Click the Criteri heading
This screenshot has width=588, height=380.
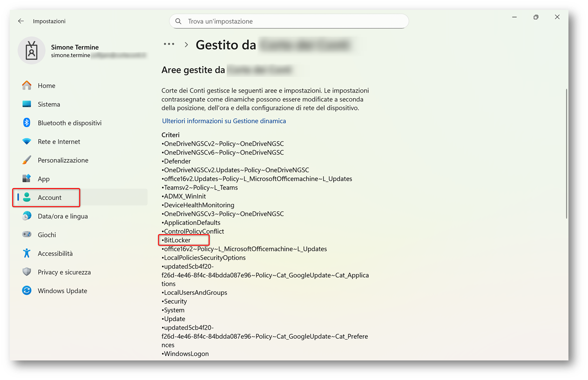point(170,135)
